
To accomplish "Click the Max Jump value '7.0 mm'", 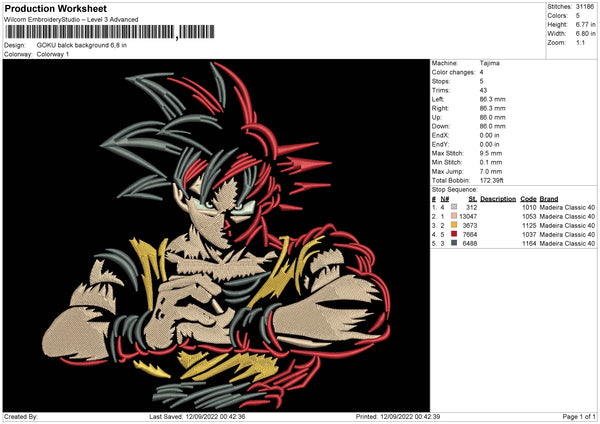I will [491, 171].
